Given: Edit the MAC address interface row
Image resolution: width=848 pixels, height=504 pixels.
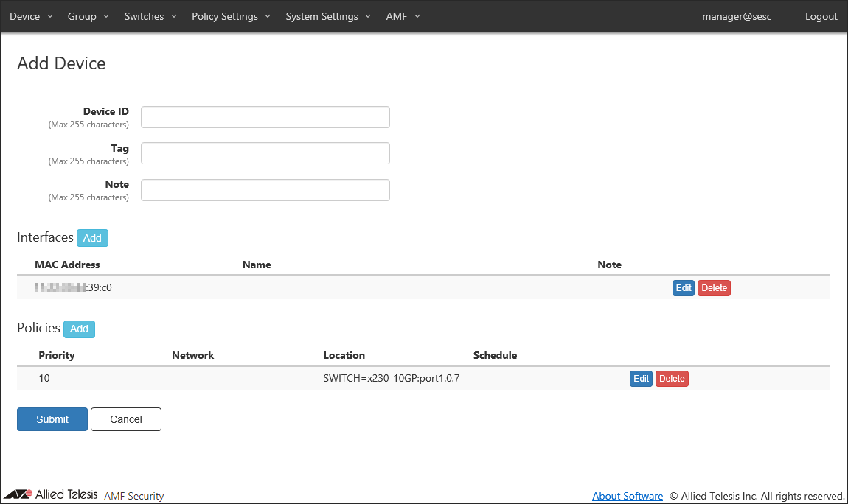Looking at the screenshot, I should [x=683, y=288].
